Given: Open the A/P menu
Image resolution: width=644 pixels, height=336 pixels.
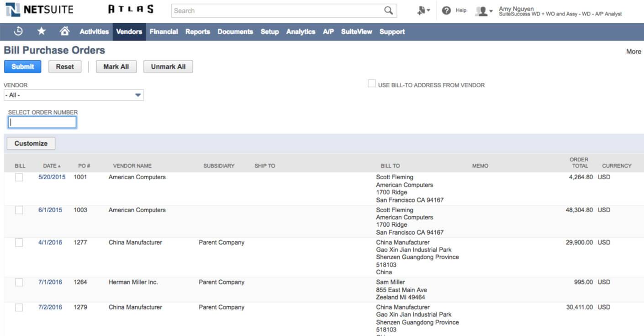Looking at the screenshot, I should pos(328,32).
